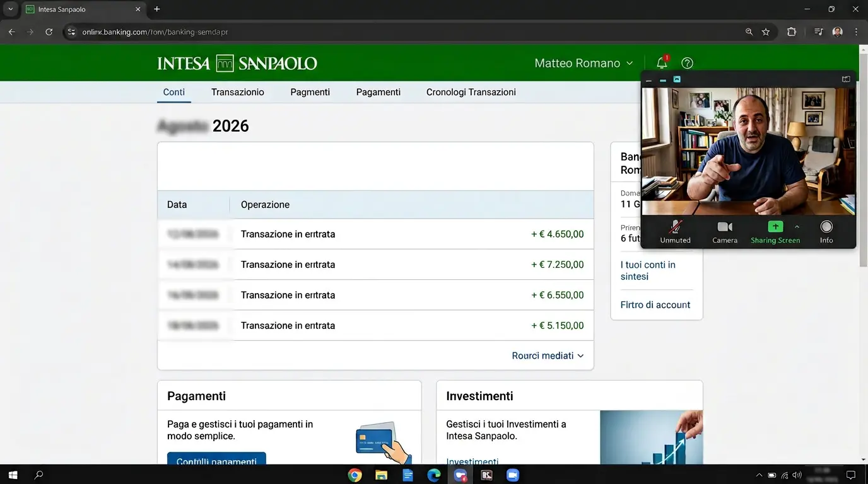Viewport: 868px width, 484px height.
Task: Launch Microsoft Edge from the taskbar
Action: point(434,475)
